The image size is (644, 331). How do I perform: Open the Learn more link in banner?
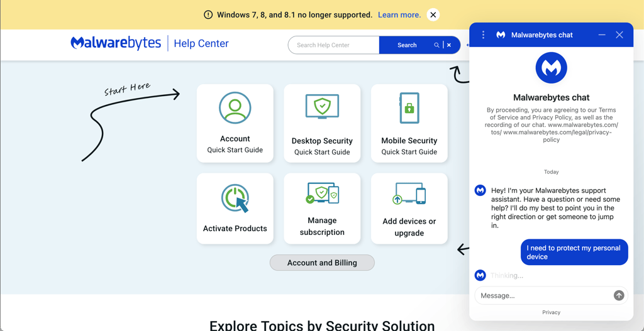coord(399,15)
